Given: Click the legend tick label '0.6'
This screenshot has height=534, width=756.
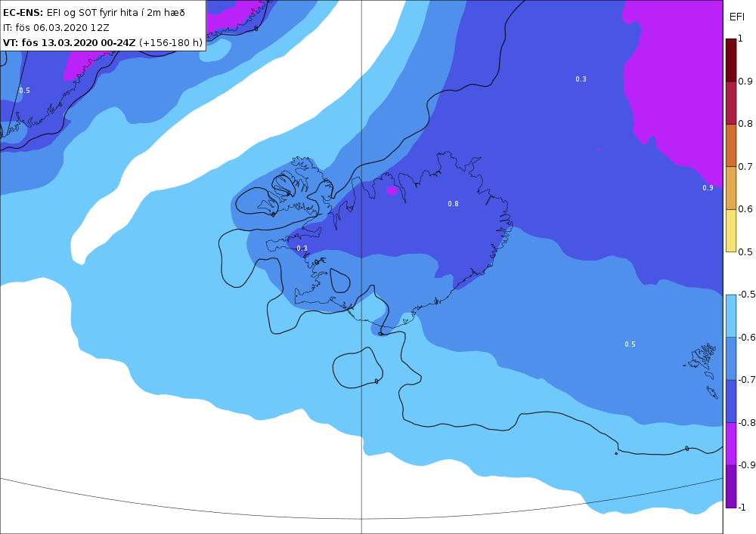Looking at the screenshot, I should (745, 209).
